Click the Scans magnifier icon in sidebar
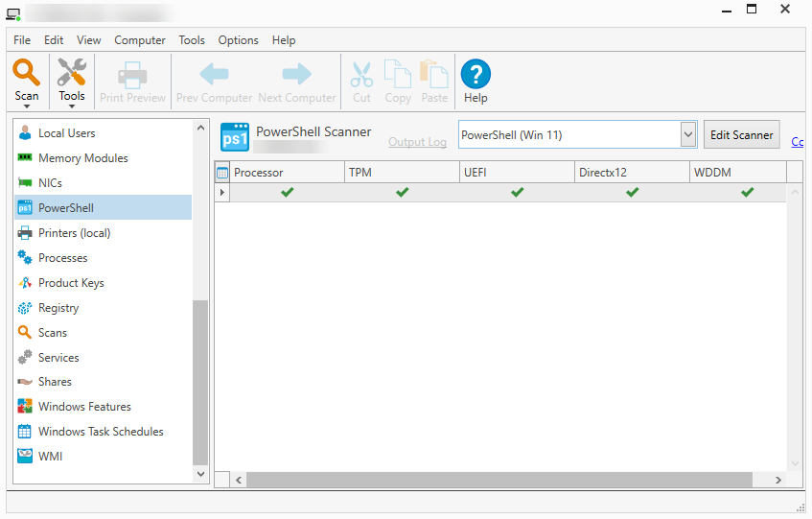This screenshot has height=519, width=812. click(x=25, y=332)
